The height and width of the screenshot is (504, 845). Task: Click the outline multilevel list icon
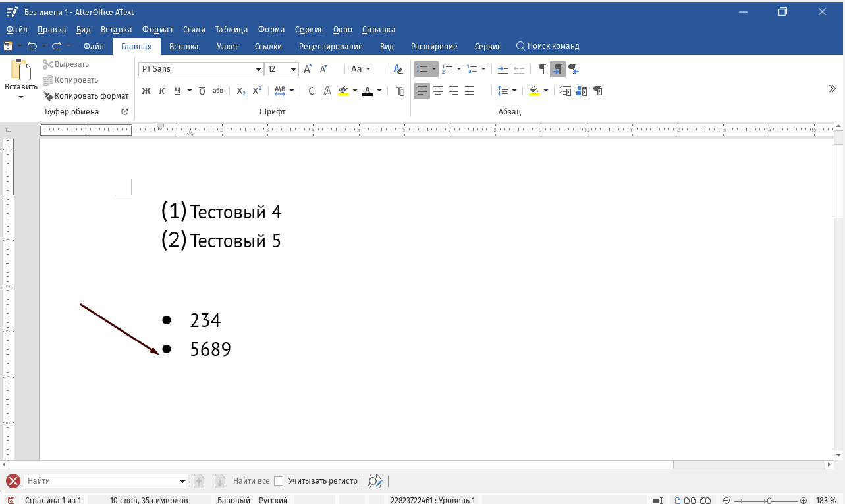(x=472, y=69)
